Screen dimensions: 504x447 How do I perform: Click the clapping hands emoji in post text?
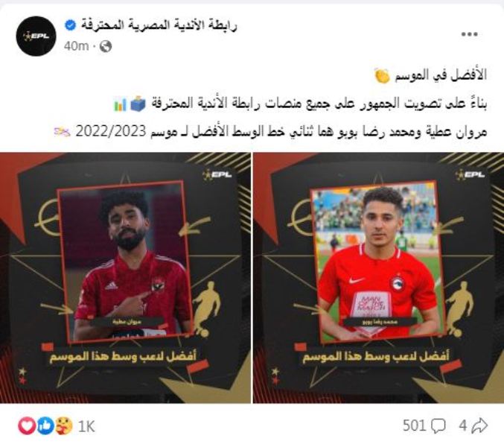pyautogui.click(x=383, y=75)
